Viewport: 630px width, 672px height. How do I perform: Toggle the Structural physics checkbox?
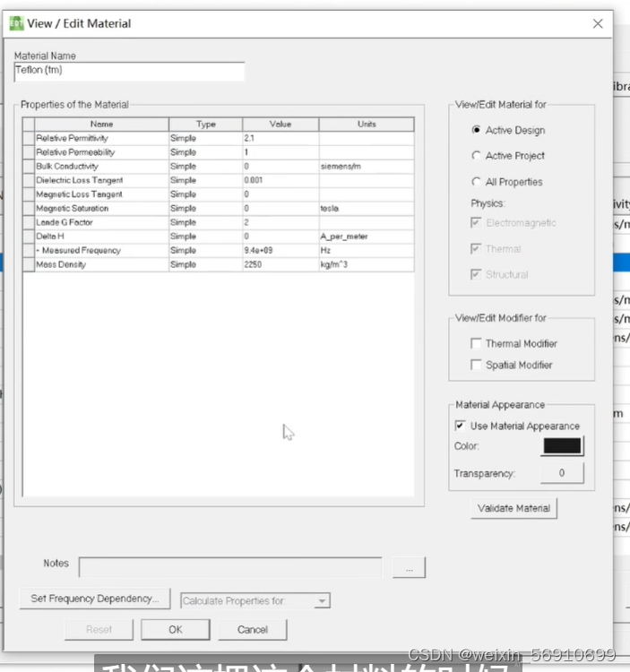[476, 275]
